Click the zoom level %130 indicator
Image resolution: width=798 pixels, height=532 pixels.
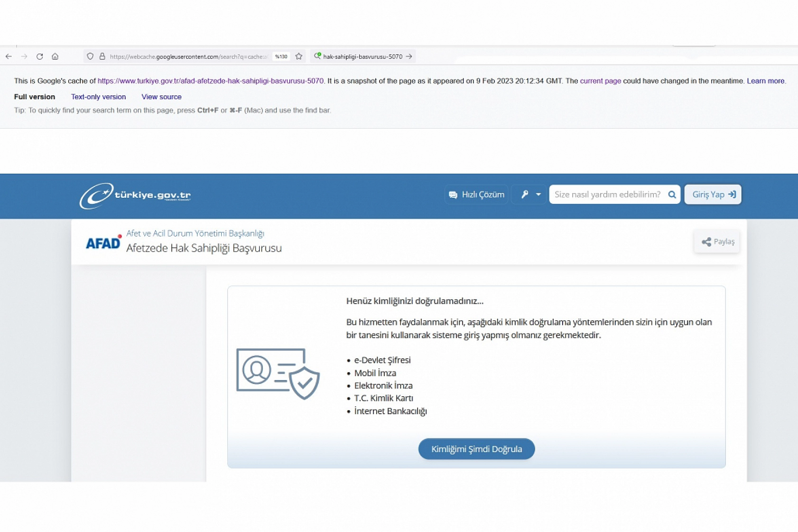click(x=281, y=56)
